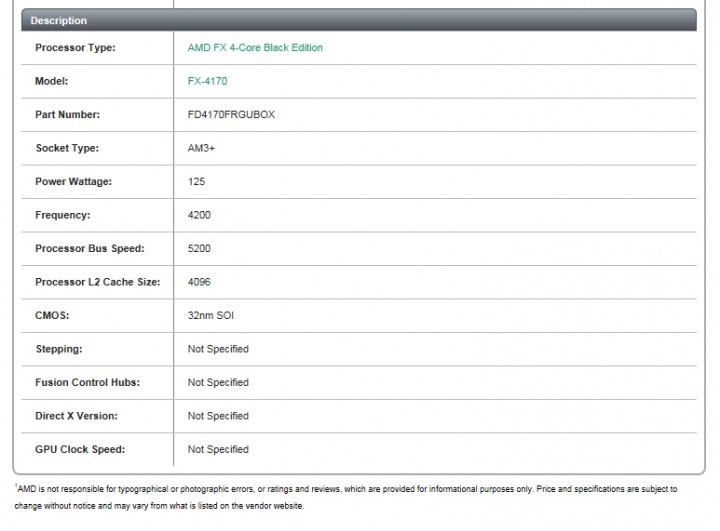Select the Processor Type label
The height and width of the screenshot is (531, 720).
(75, 47)
